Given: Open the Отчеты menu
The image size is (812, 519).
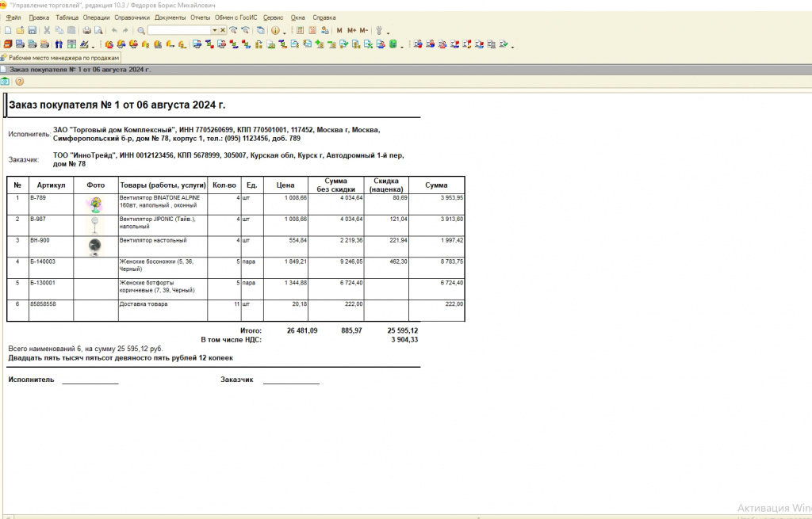Looking at the screenshot, I should tap(201, 17).
